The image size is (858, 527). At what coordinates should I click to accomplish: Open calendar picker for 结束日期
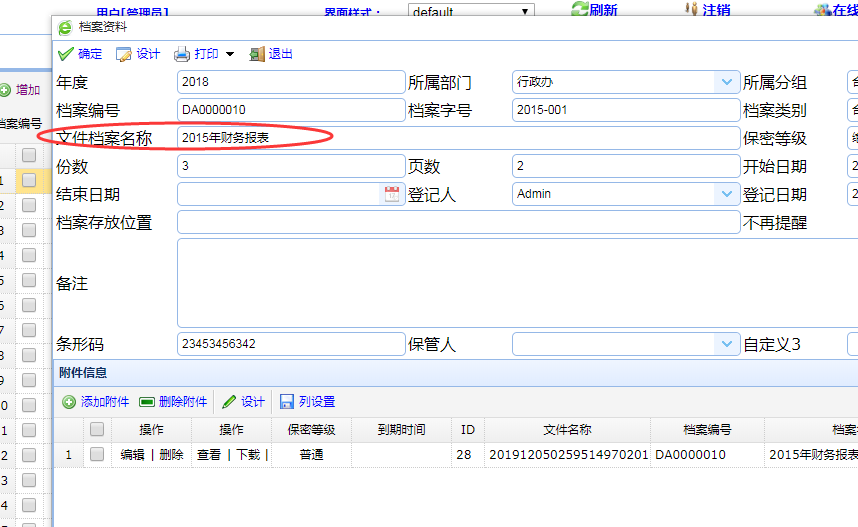pyautogui.click(x=392, y=194)
